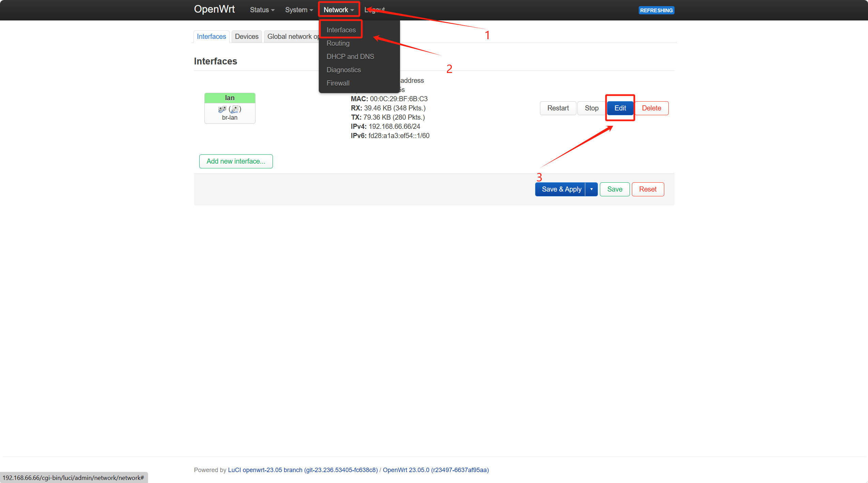Image resolution: width=868 pixels, height=483 pixels.
Task: Delete the lan interface
Action: [x=651, y=108]
